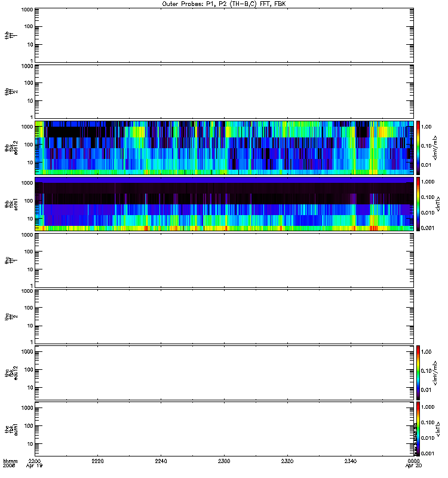This screenshot has width=448, height=478.
Task: Click the plot title 'Outer Probes: P1, P2 (TH-B,C) FFT, FBK'
Action: 224,4
